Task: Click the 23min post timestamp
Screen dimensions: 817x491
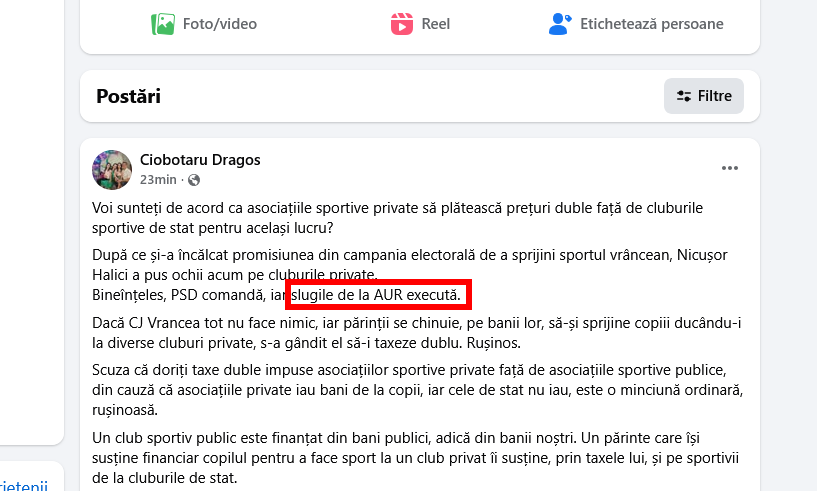Action: [158, 180]
